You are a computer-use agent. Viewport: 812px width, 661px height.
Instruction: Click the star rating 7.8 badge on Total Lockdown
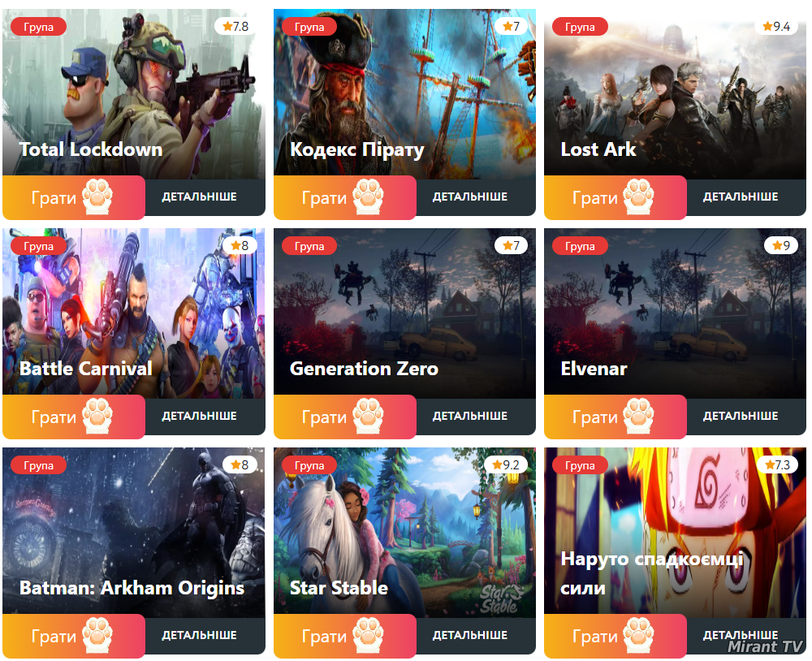235,27
